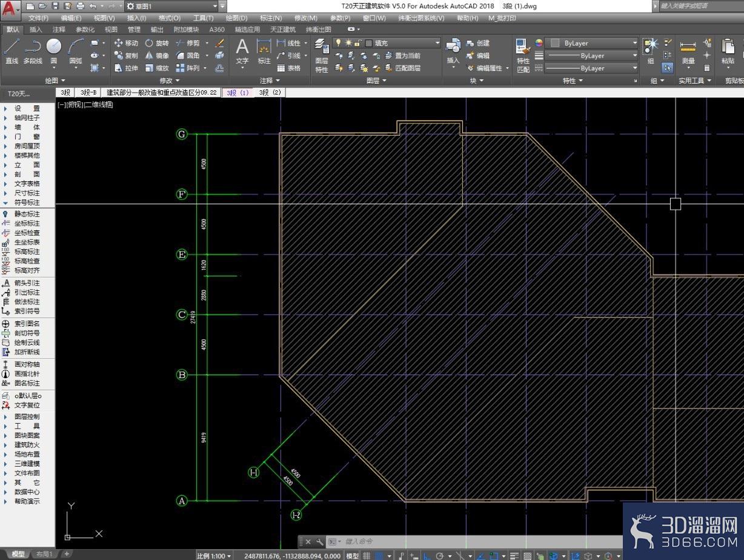
Task: Click the Plot/Print icon in quick access toolbar
Action: click(x=81, y=6)
